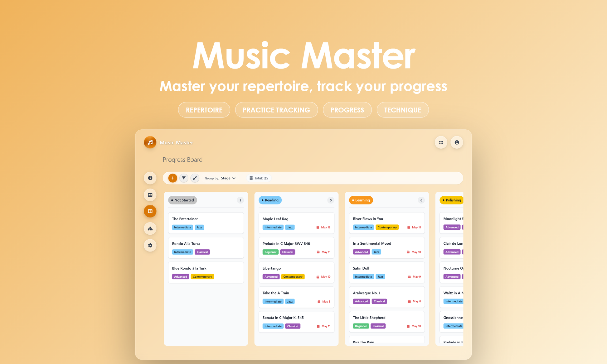Image resolution: width=607 pixels, height=364 pixels.
Task: Click the Learning count 6
Action: tap(421, 200)
